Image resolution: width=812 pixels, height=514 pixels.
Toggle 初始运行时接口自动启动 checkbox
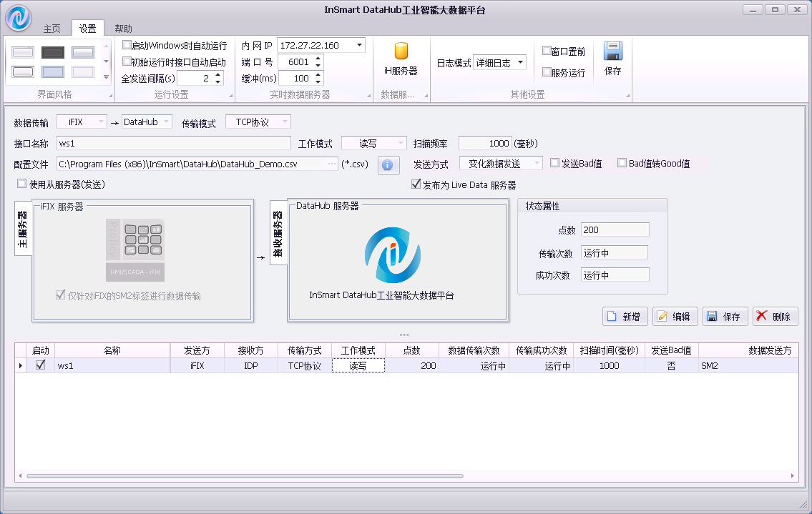(x=127, y=61)
